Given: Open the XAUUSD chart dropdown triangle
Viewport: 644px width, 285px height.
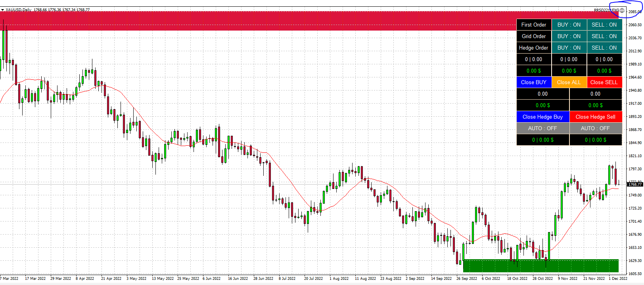Looking at the screenshot, I should pos(2,10).
